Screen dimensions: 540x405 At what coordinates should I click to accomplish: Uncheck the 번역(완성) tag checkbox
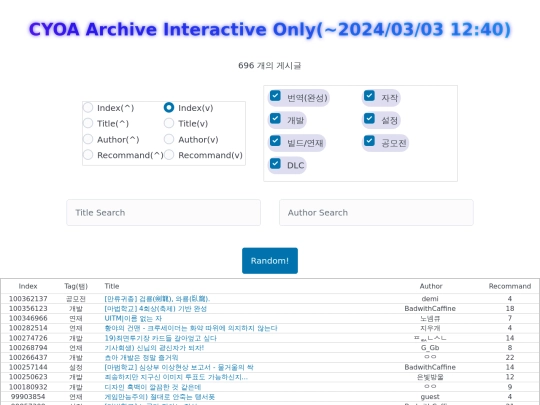click(x=275, y=96)
